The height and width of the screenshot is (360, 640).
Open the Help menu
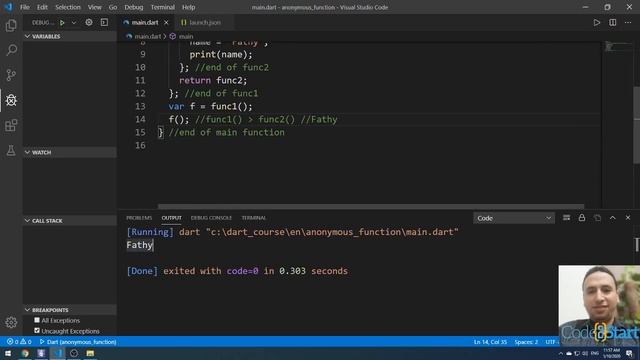(x=189, y=7)
